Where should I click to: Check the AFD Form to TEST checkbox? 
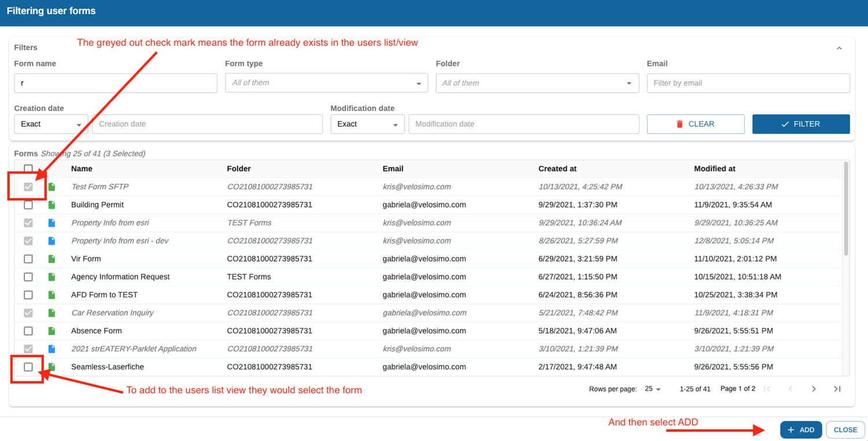coord(28,295)
